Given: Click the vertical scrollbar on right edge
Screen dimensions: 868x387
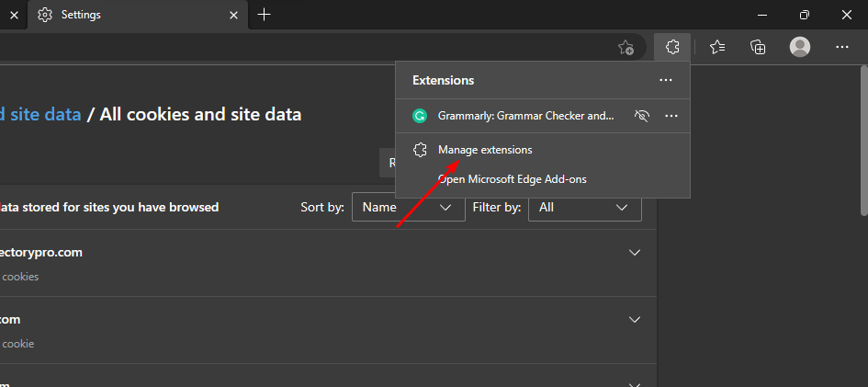Looking at the screenshot, I should [862, 138].
